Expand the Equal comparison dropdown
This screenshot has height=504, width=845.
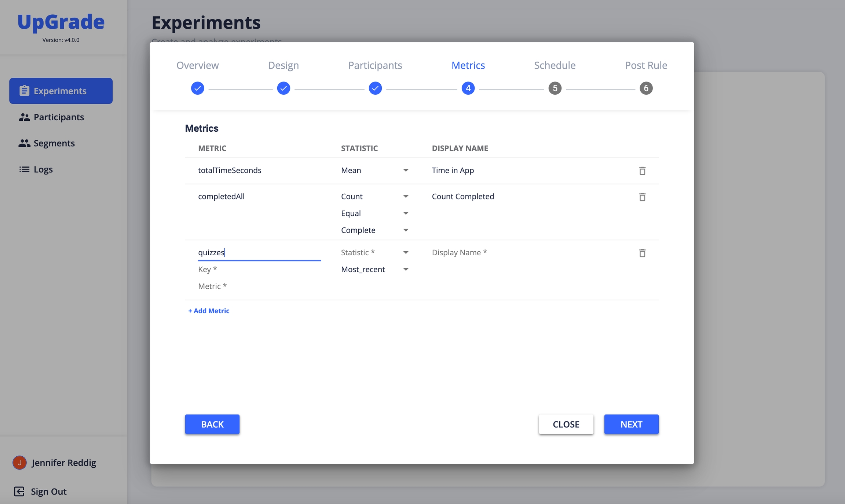(374, 213)
